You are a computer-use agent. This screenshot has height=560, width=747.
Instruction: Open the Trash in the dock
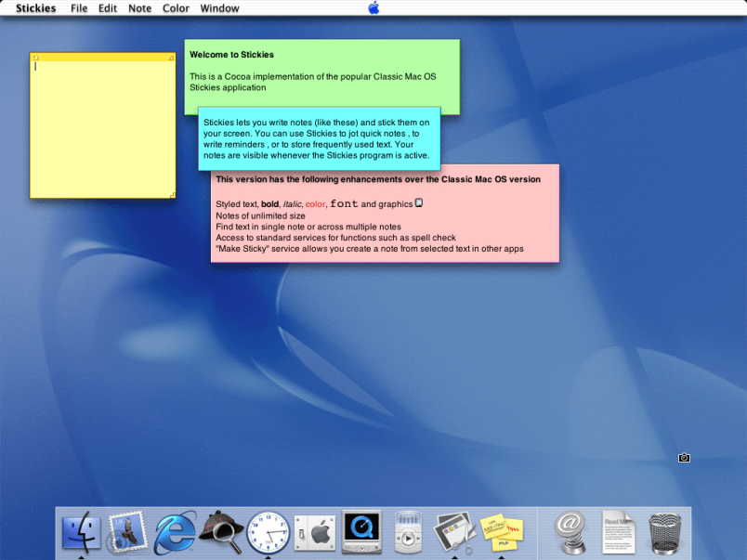[x=665, y=533]
